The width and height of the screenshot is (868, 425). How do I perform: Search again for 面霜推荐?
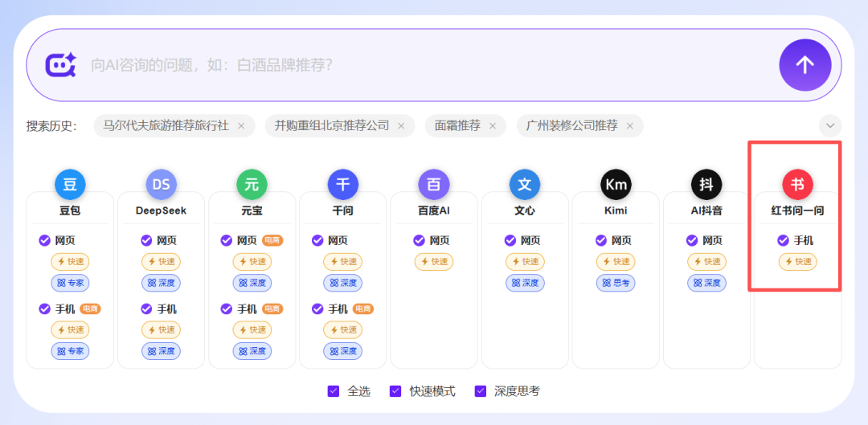tap(457, 125)
